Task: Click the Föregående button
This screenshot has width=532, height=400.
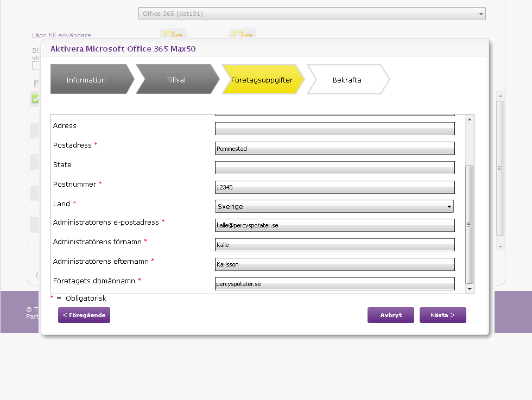Action: coord(84,315)
